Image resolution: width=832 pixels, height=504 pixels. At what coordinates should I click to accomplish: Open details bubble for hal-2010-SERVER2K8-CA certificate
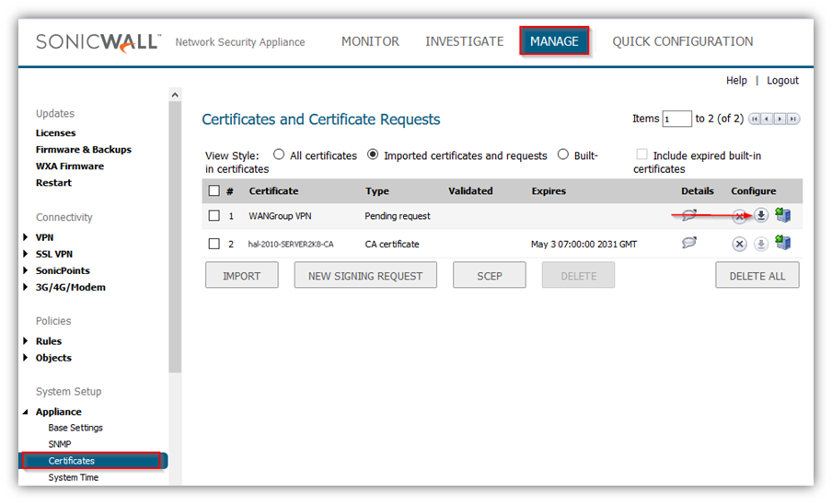689,244
